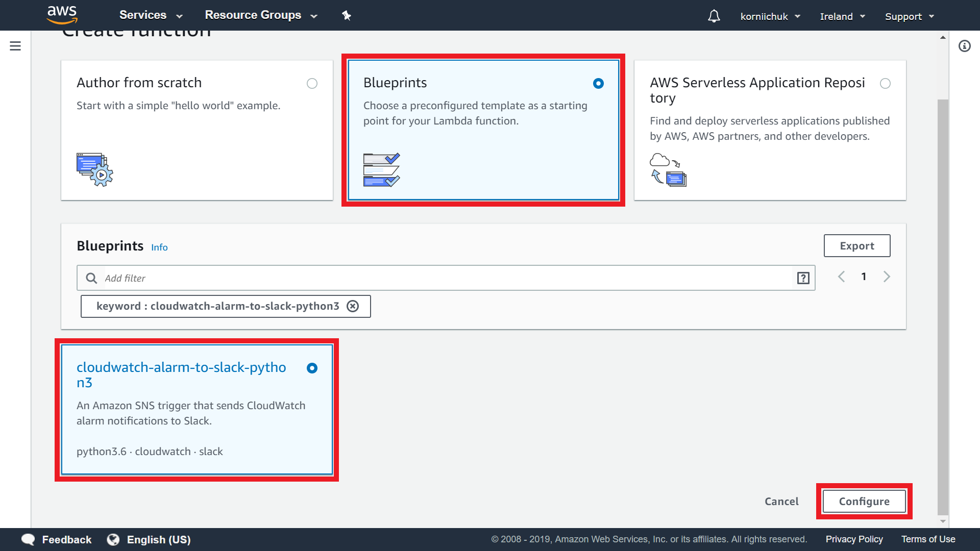Select the Author from scratch radio button
The image size is (980, 551).
[x=312, y=83]
